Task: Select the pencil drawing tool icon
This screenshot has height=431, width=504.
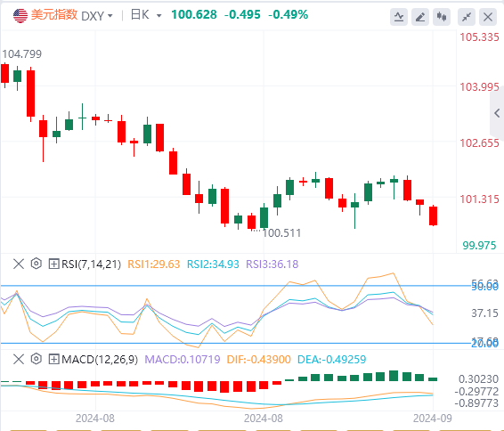Action: [x=420, y=17]
